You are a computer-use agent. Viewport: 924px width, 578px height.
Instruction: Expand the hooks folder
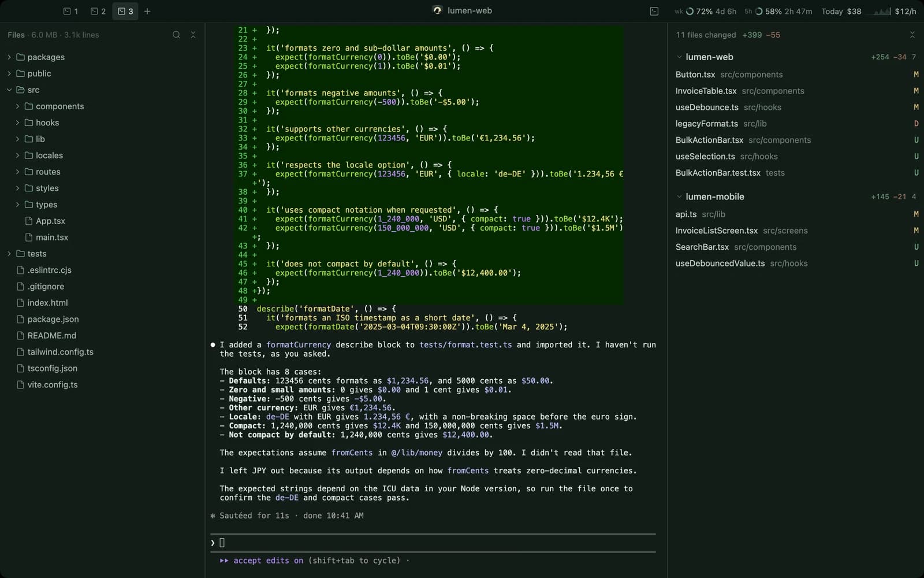tap(102, 123)
